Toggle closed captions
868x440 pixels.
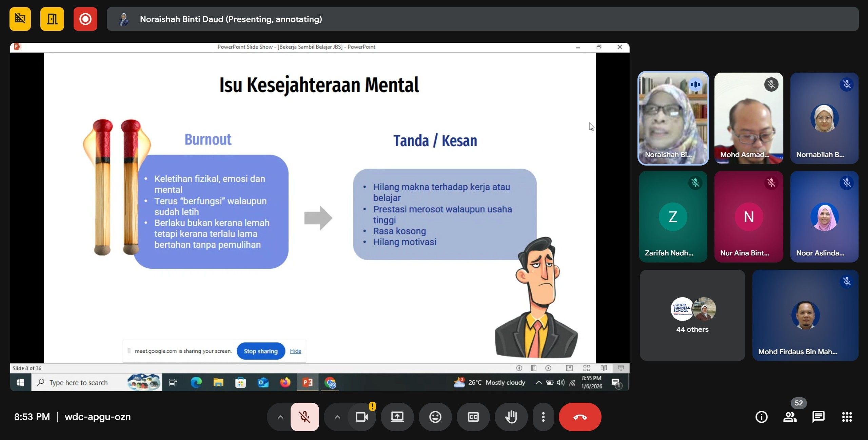click(473, 417)
